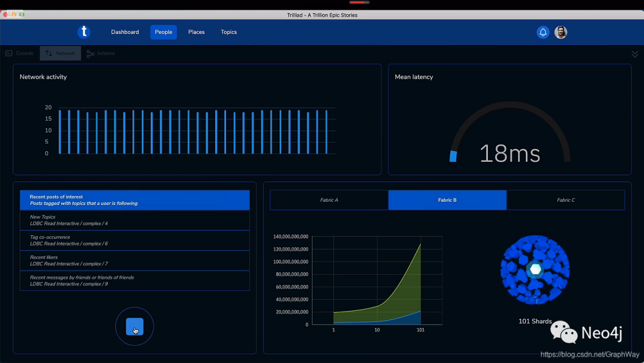Select the Tag co-occurrence query row
644x363 pixels.
[135, 241]
